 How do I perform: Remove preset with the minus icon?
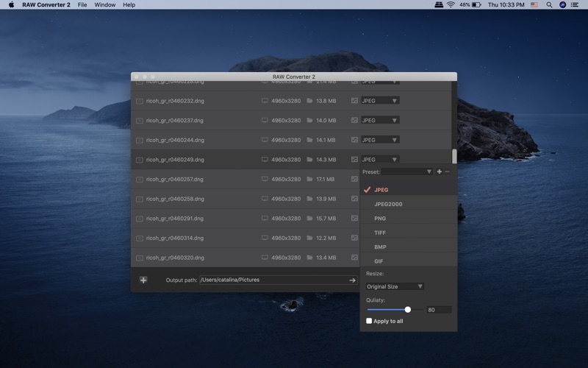[447, 171]
